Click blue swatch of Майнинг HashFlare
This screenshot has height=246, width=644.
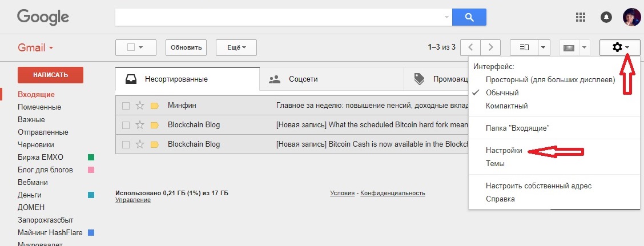91,233
